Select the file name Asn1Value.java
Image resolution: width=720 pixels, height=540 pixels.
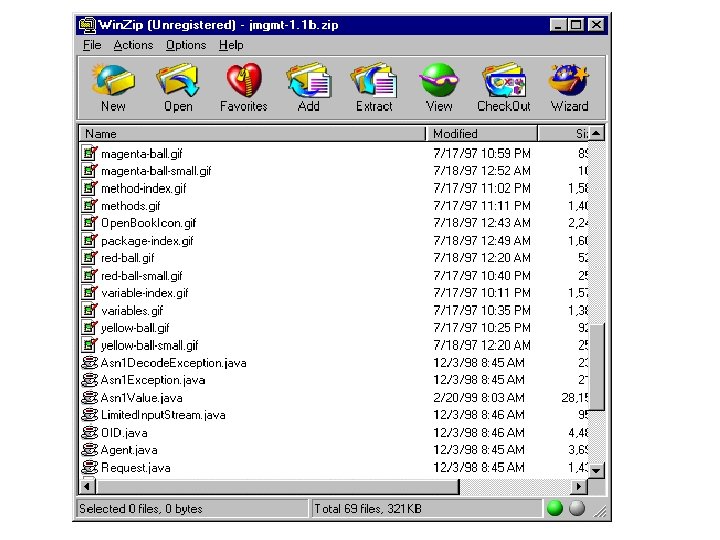141,397
